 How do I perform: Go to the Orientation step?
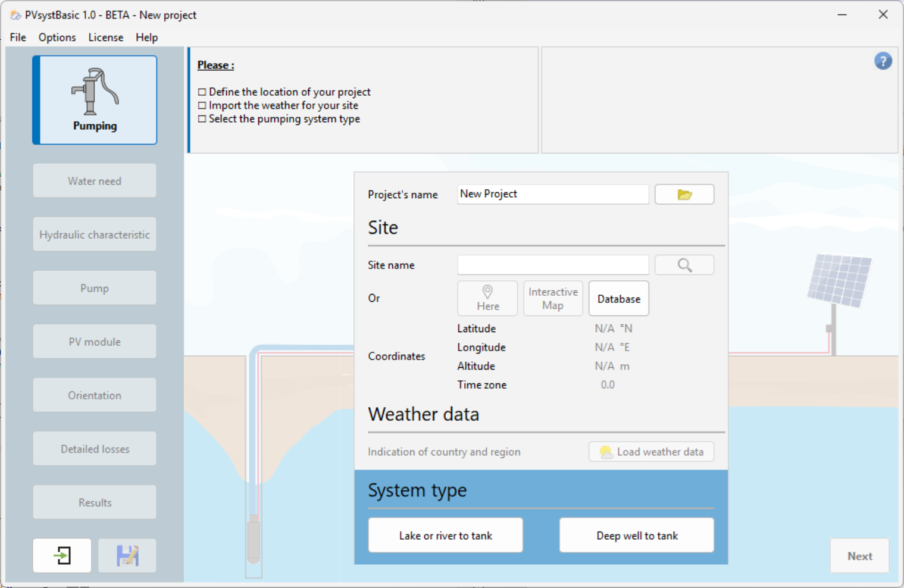pos(95,395)
